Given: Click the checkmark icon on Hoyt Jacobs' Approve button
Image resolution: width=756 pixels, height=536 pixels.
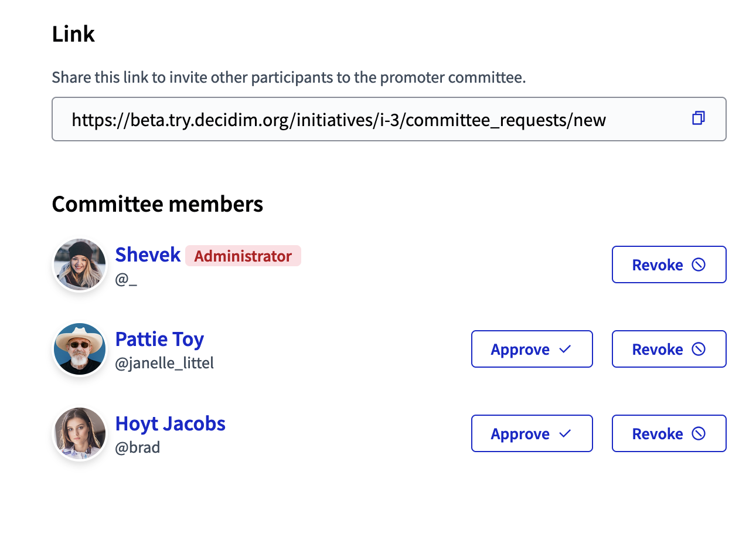Looking at the screenshot, I should tap(564, 433).
